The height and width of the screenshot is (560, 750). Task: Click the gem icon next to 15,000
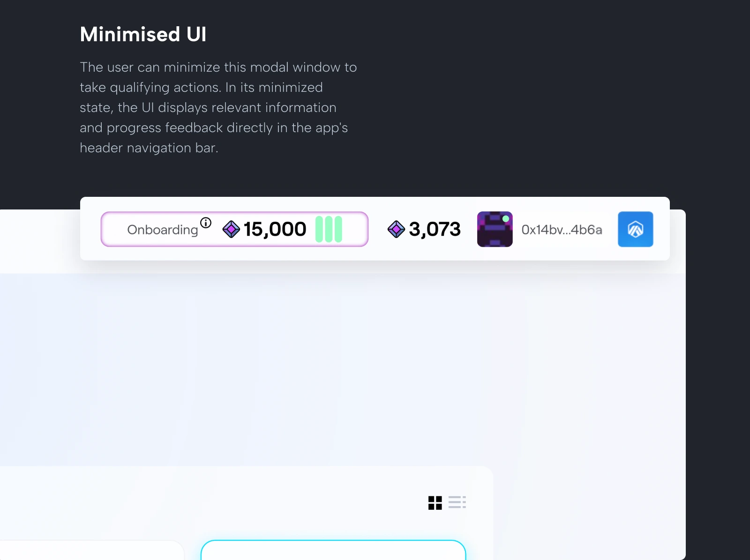pos(231,229)
